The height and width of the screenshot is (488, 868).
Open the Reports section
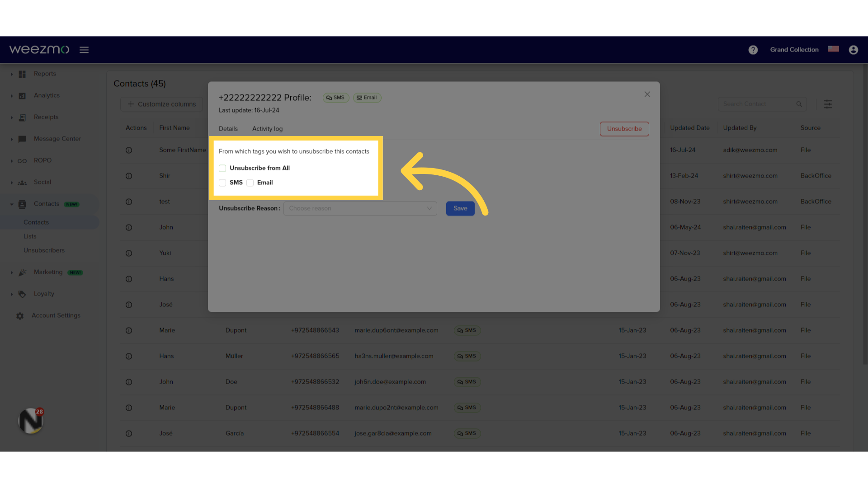point(45,73)
